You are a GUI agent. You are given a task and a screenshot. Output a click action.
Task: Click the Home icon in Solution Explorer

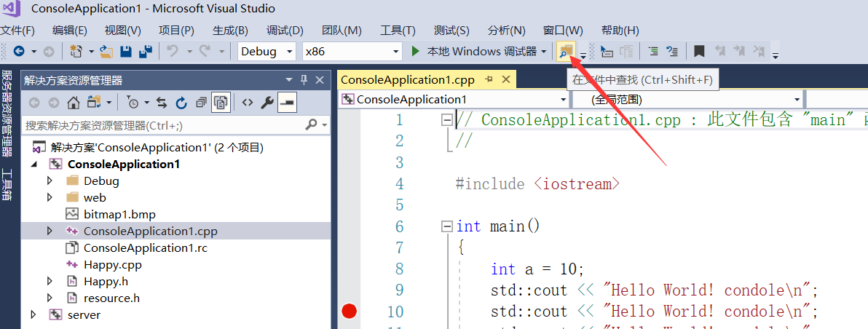click(x=73, y=103)
